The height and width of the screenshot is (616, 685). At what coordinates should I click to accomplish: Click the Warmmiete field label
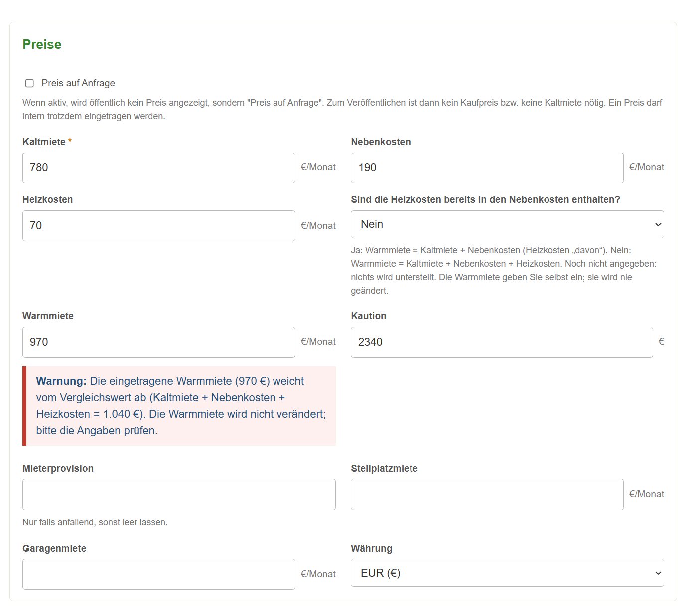(x=48, y=316)
